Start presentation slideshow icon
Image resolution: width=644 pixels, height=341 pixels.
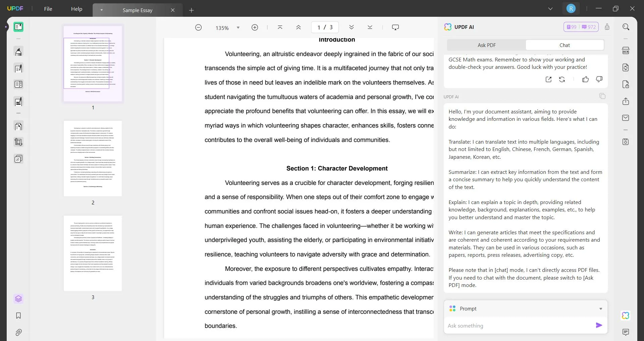point(395,28)
